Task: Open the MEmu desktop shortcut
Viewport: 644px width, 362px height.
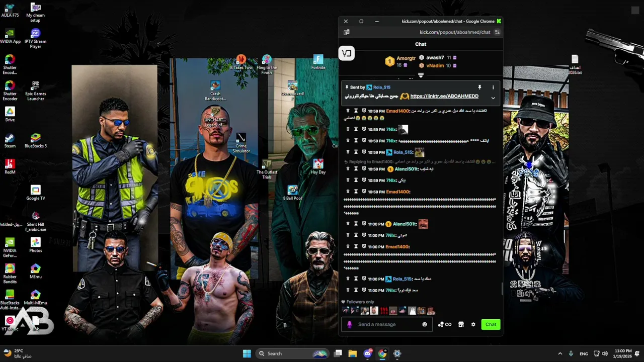Action: [35, 270]
